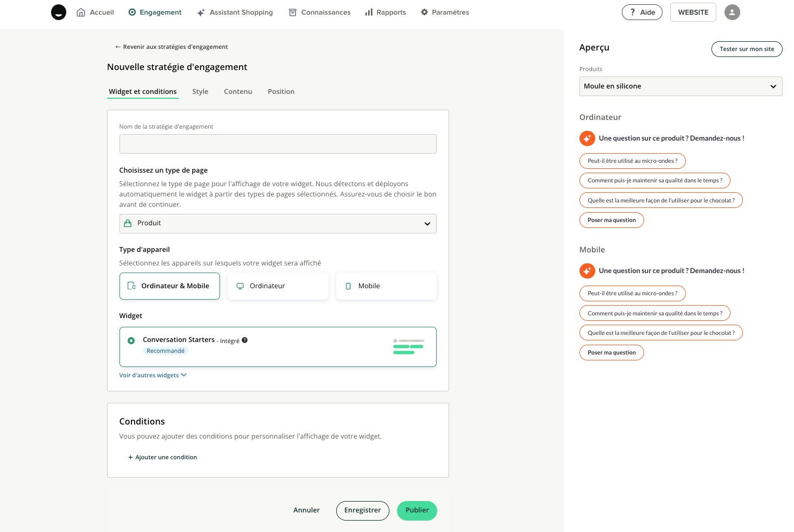794x532 pixels.
Task: Open the Rapports section
Action: click(386, 12)
